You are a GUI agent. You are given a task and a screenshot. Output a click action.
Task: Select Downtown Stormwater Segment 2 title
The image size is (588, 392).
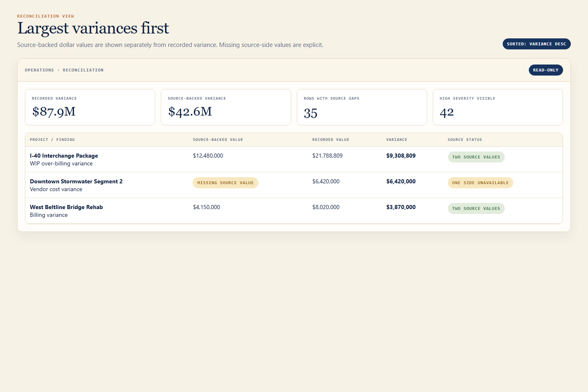(x=76, y=181)
